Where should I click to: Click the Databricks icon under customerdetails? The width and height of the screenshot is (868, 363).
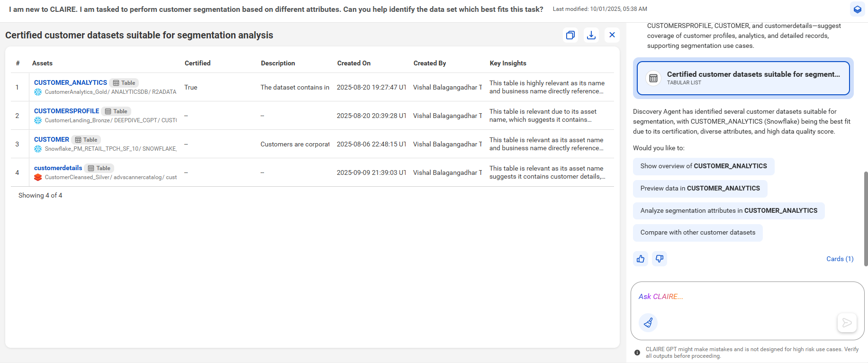point(38,177)
